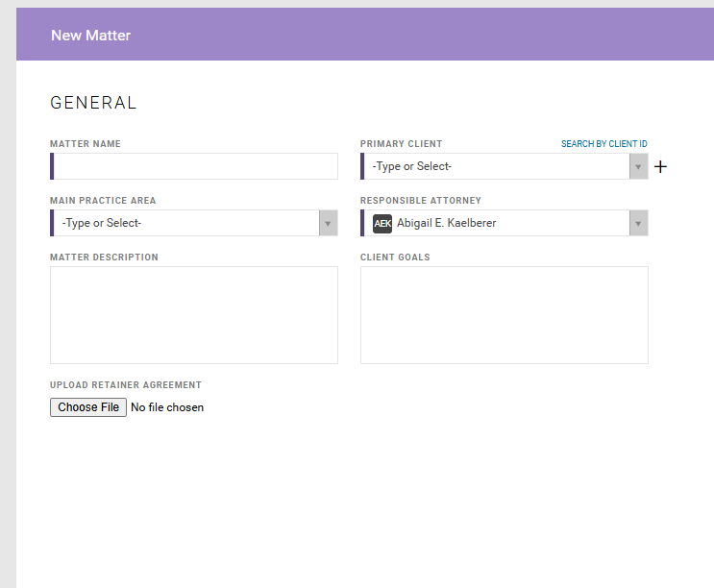This screenshot has width=714, height=588.
Task: Click the plus icon to add new client
Action: pyautogui.click(x=660, y=166)
